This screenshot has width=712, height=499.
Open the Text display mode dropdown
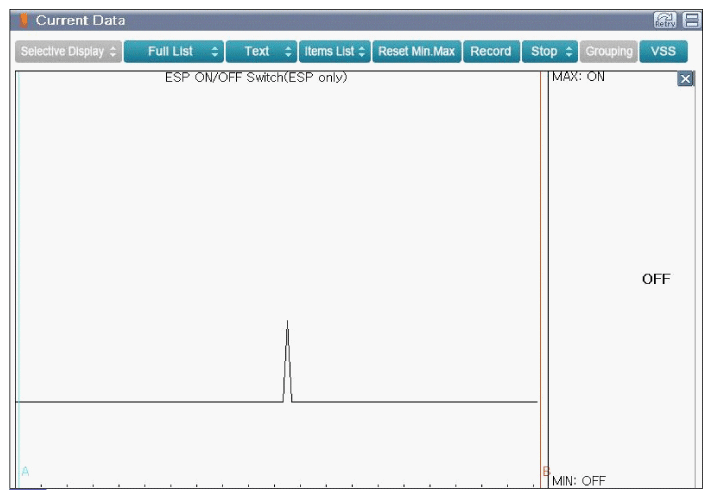click(261, 51)
